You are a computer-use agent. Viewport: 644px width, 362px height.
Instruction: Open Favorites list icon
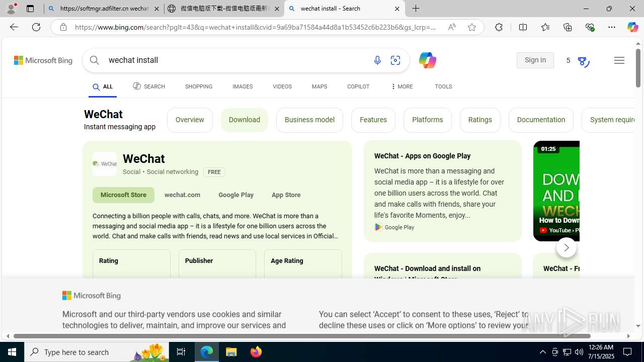point(545,27)
